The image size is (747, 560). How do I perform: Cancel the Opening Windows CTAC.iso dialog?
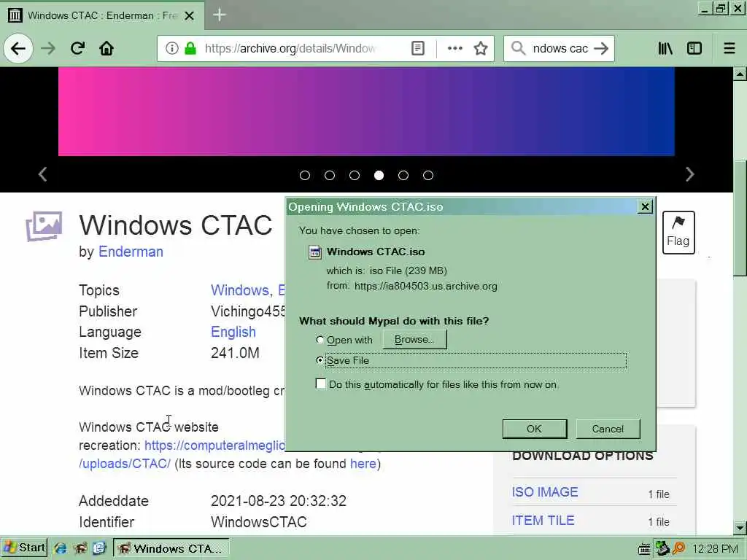[x=608, y=429]
